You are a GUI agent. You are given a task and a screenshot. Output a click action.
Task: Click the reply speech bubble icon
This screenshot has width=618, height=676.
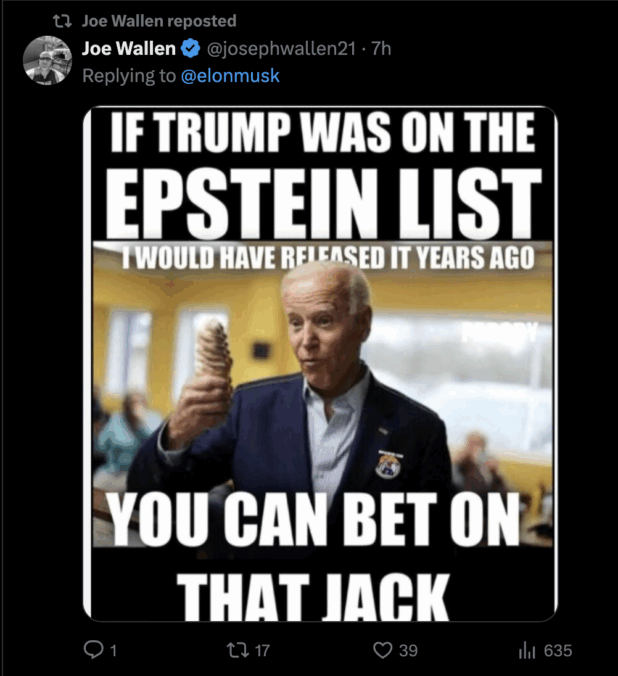pyautogui.click(x=93, y=650)
